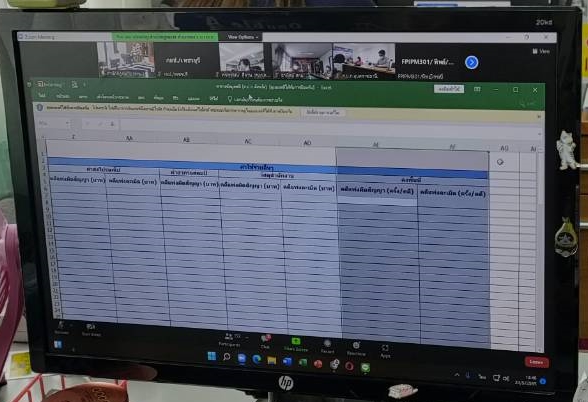Open the Zoom Participants panel

coord(230,339)
